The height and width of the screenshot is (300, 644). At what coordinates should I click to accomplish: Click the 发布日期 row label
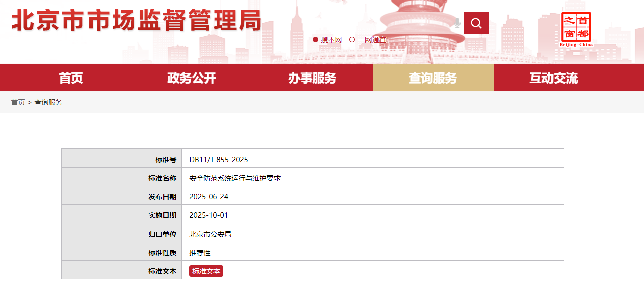[x=162, y=197]
